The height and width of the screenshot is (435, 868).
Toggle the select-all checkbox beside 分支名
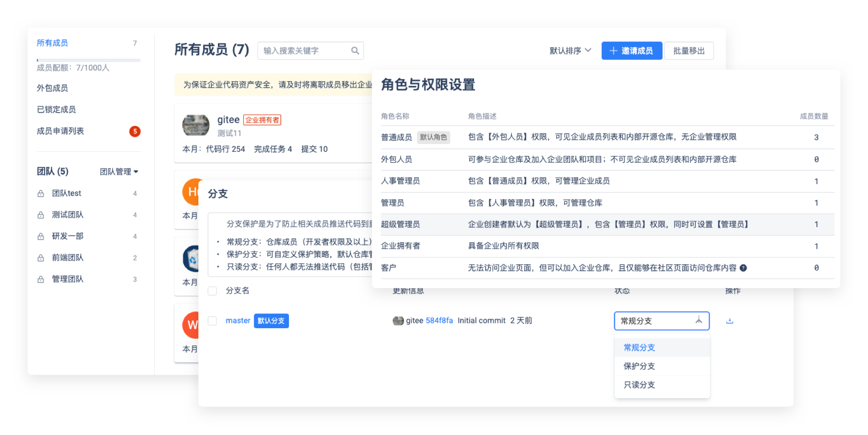coord(212,291)
